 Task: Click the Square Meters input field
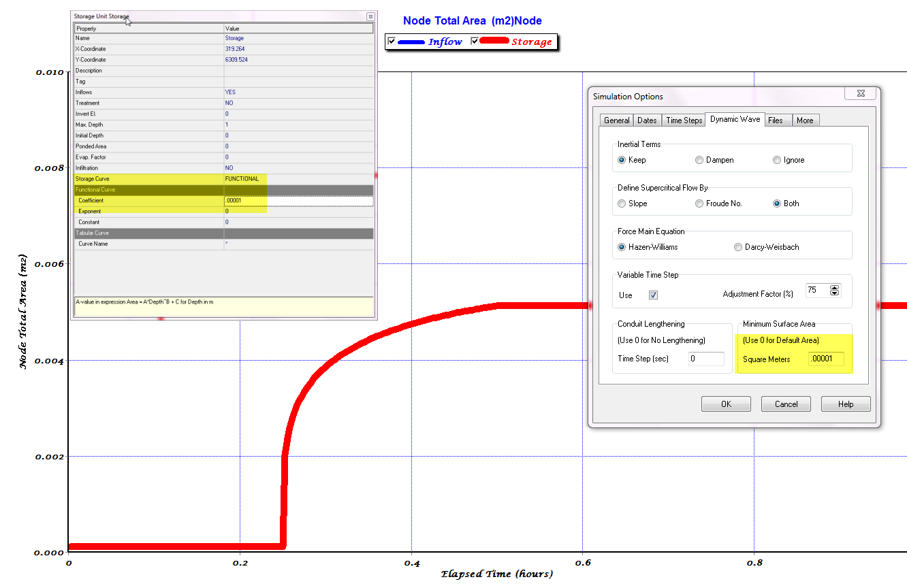click(826, 359)
